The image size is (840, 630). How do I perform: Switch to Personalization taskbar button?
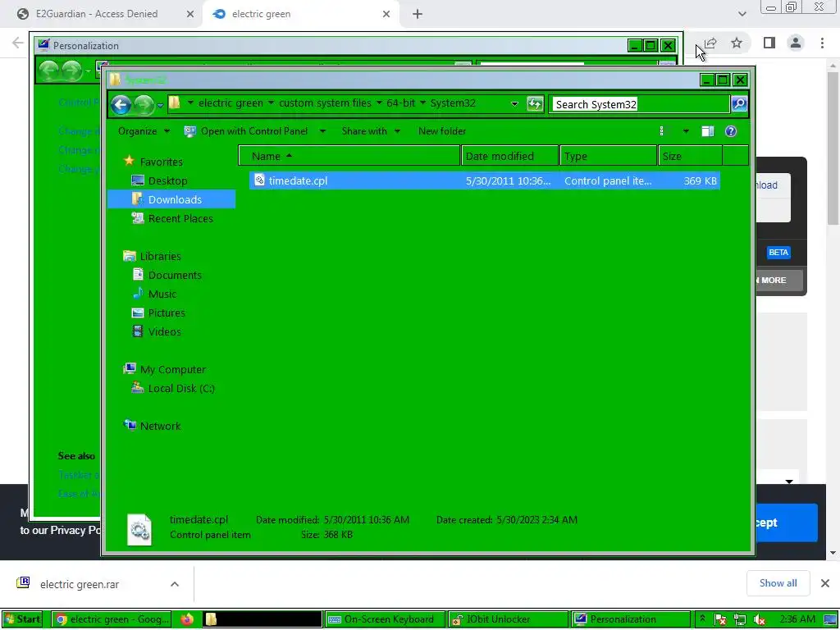pos(630,619)
